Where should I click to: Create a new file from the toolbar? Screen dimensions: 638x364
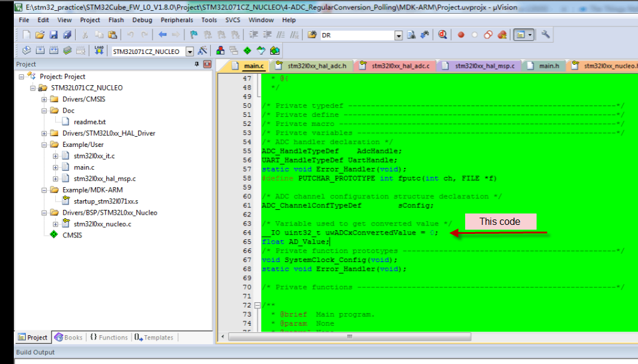pos(26,35)
